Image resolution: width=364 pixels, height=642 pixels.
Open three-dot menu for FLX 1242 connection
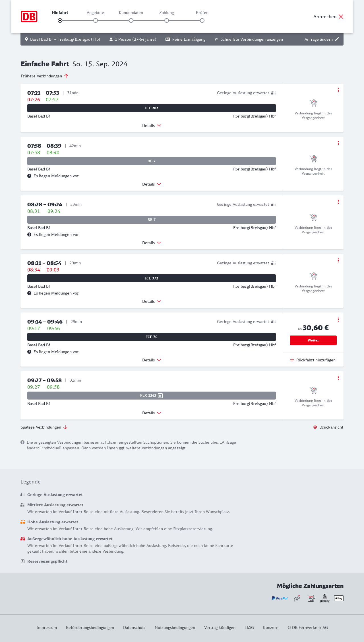click(x=338, y=378)
